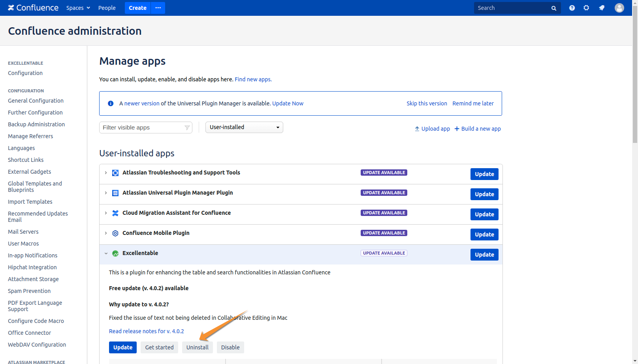Open the settings gear menu
The image size is (638, 364).
coord(586,8)
